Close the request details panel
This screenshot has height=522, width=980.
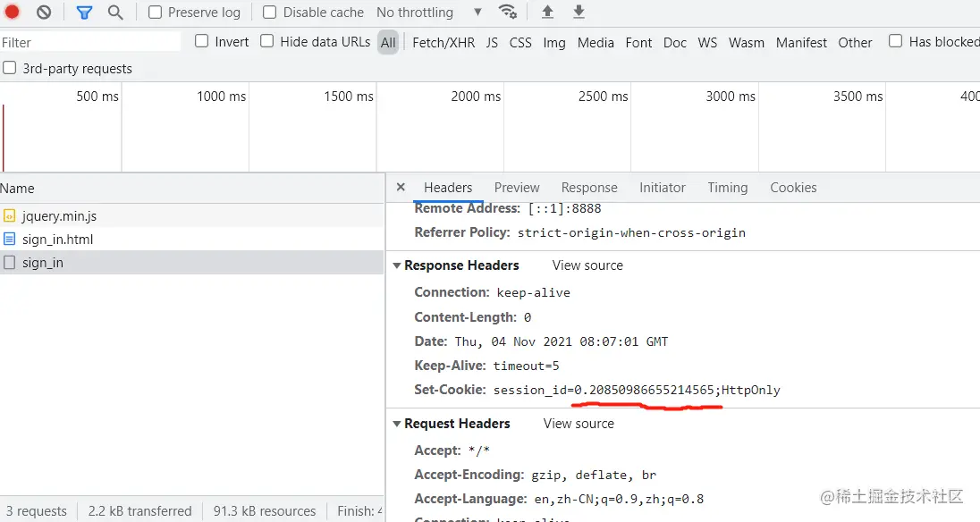[x=401, y=187]
